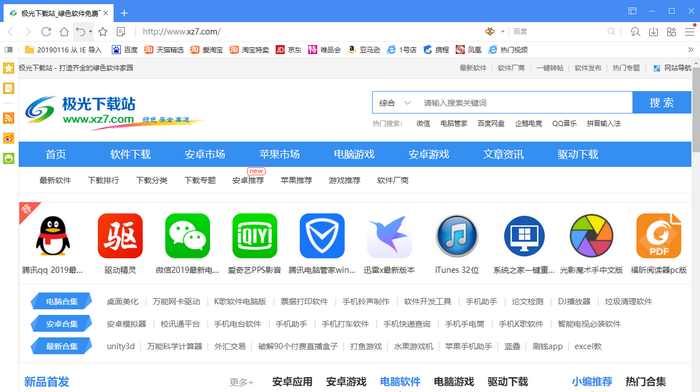Switch to the 安卓应用 tab
Viewport: 700px width, 392px height.
pos(292,382)
